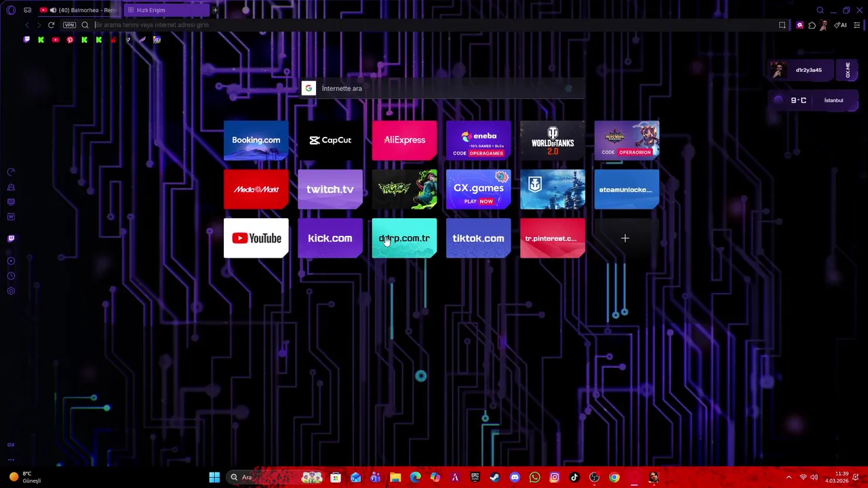This screenshot has height=488, width=868.
Task: Open the MediaMarkt speed dial tile
Action: tap(256, 189)
